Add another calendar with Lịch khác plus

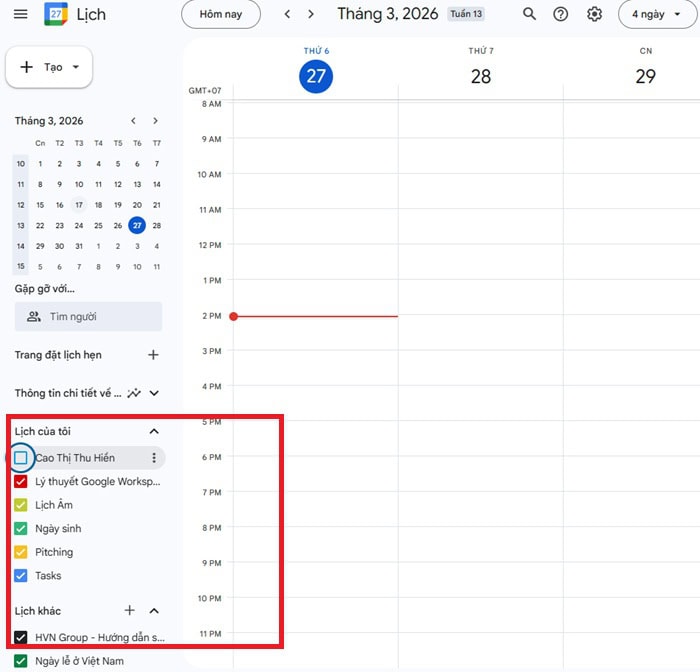[x=129, y=610]
